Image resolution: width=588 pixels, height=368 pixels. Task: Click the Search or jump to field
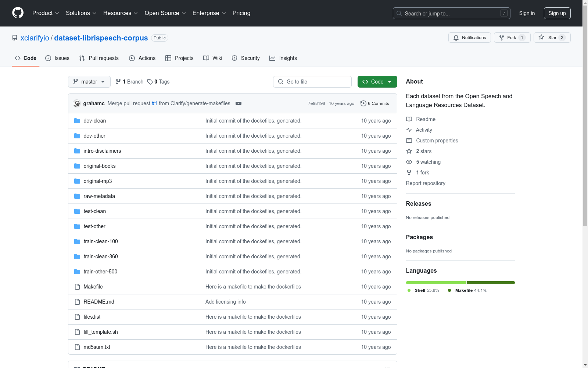[452, 13]
